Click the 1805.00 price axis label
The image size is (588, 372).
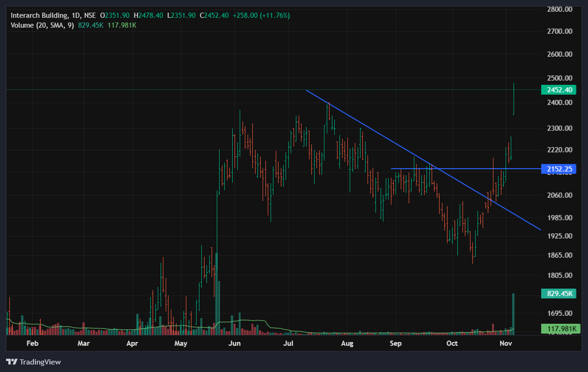point(560,275)
